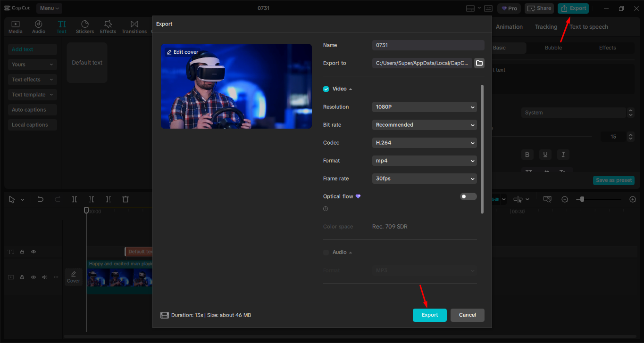This screenshot has width=644, height=343.
Task: Click the Save as preset button
Action: point(613,180)
